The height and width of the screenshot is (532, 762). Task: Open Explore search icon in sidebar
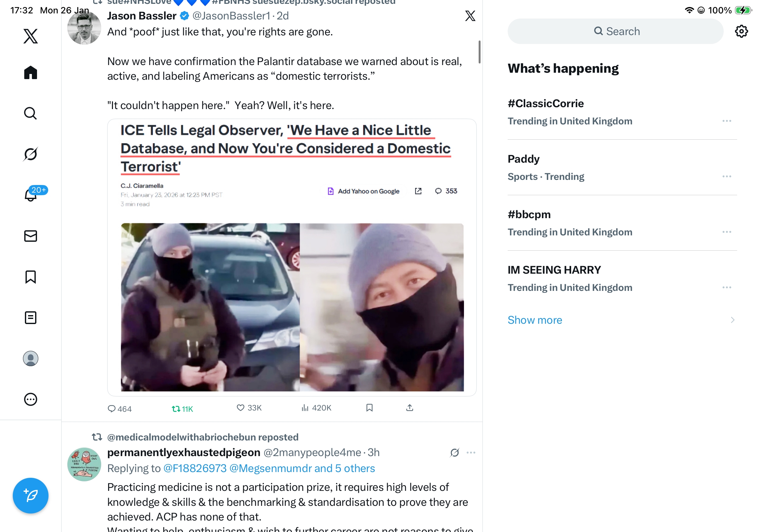pos(31,113)
